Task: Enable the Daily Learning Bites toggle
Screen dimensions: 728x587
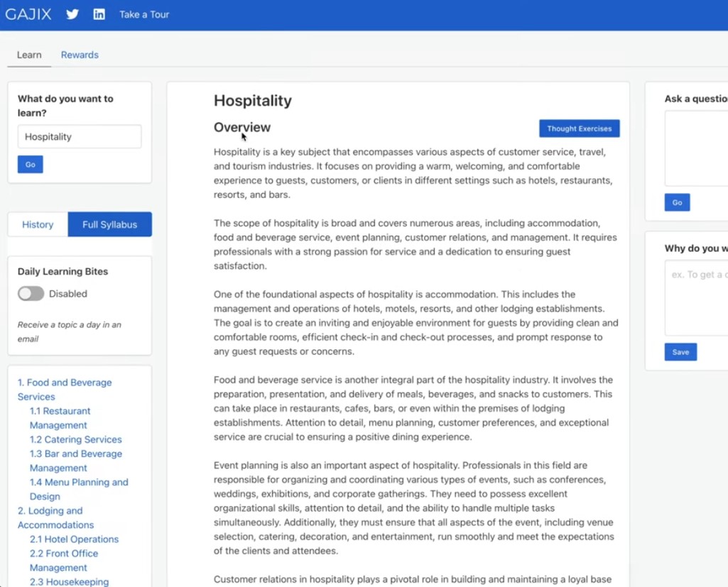Action: coord(31,294)
